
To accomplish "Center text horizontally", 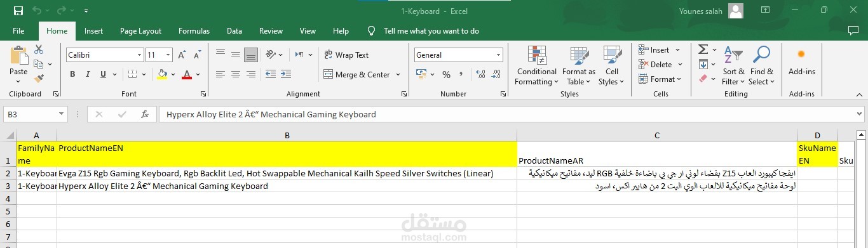I will click(236, 74).
